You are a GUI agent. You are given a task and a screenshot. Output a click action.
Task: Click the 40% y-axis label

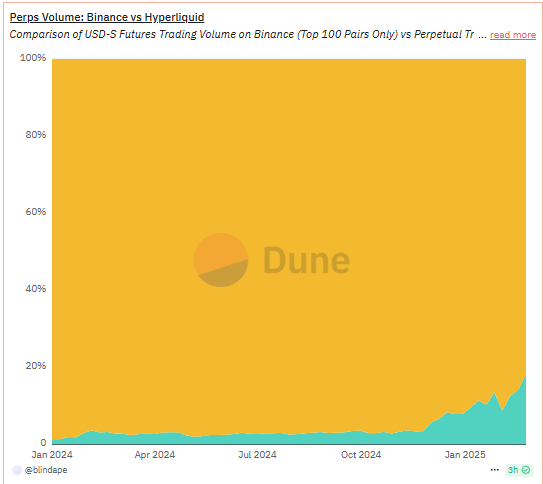(36, 288)
